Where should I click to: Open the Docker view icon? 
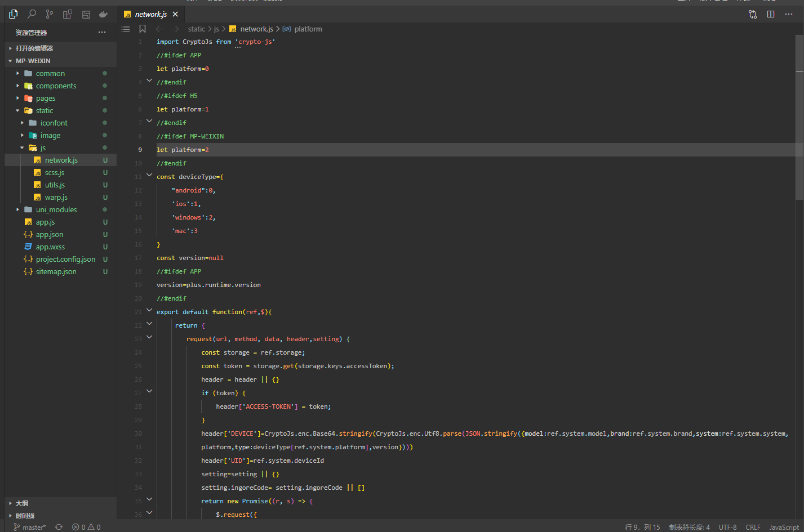(103, 14)
